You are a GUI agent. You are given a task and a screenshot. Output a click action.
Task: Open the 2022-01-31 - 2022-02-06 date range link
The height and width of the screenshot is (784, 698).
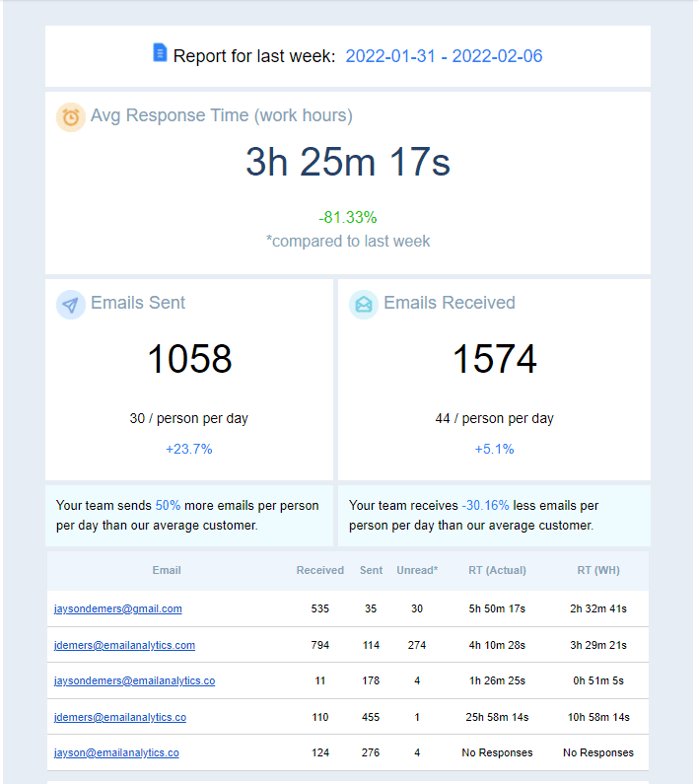[444, 56]
